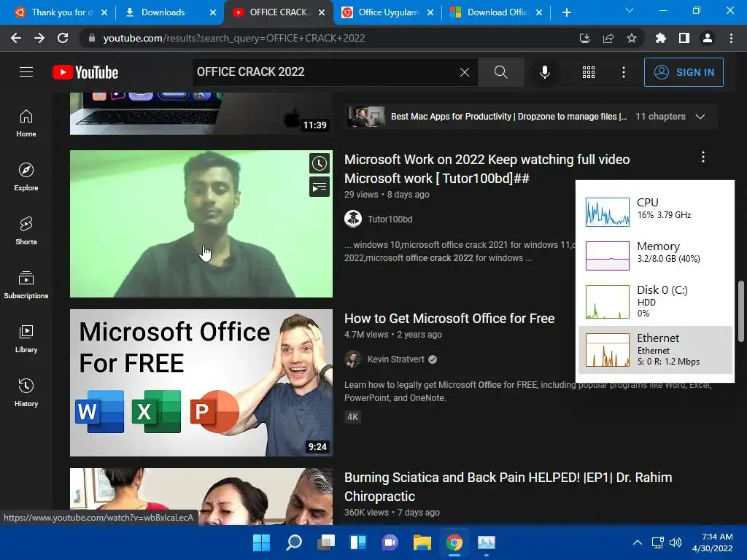The width and height of the screenshot is (747, 560).
Task: Click the SIGN IN button
Action: [684, 72]
